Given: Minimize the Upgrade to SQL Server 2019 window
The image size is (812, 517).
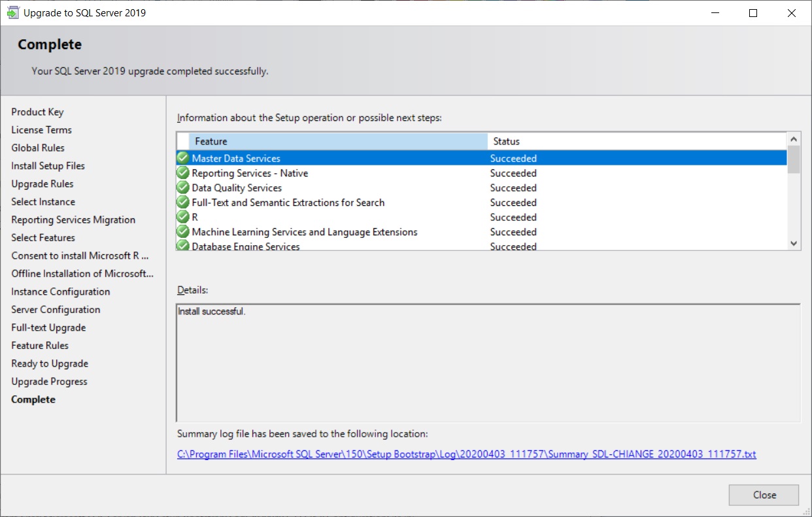Looking at the screenshot, I should pyautogui.click(x=715, y=13).
